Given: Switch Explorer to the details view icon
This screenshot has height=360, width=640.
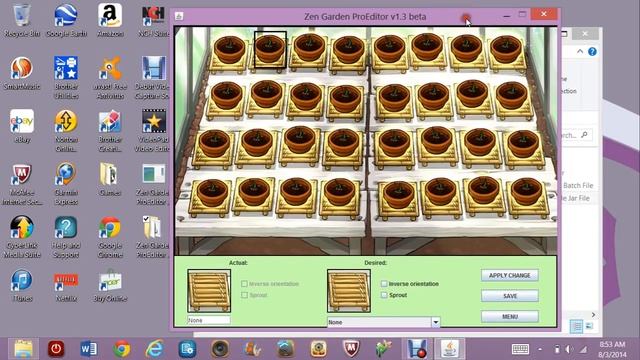Looking at the screenshot, I should click(x=576, y=326).
